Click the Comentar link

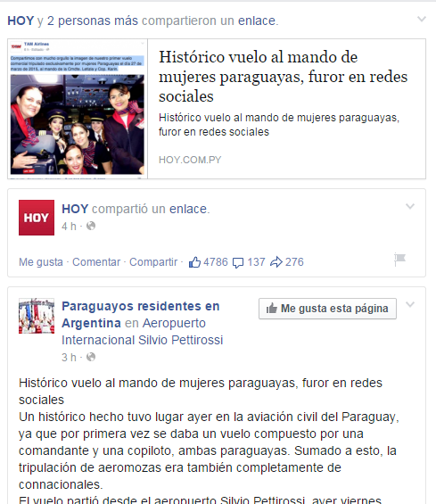click(x=96, y=262)
